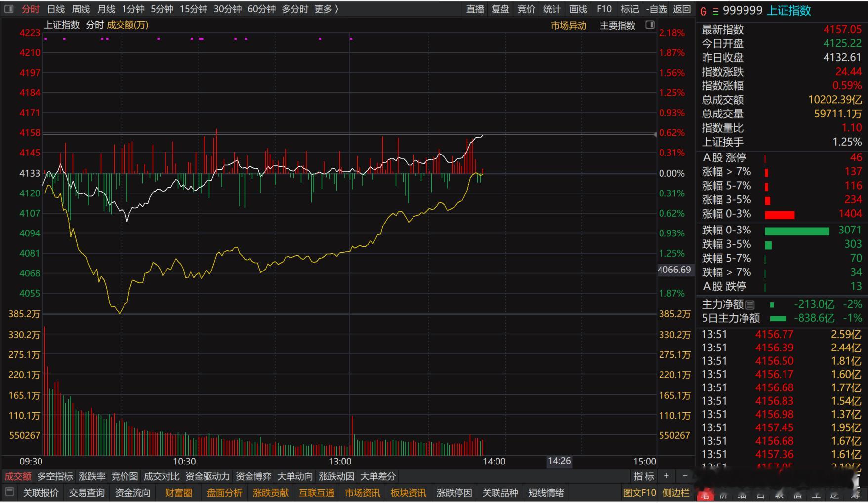
Task: Open the 涨跌率 indicator tab
Action: click(x=92, y=476)
